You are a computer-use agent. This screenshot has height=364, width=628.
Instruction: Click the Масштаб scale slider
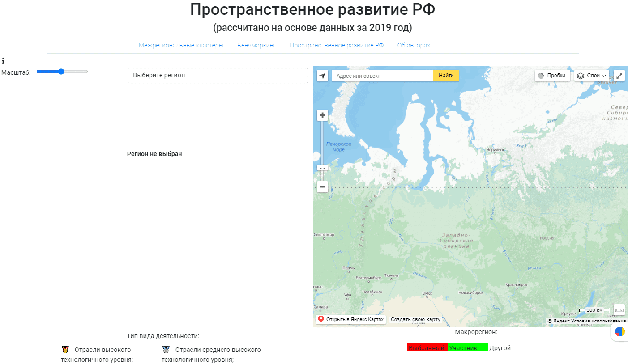coord(62,72)
